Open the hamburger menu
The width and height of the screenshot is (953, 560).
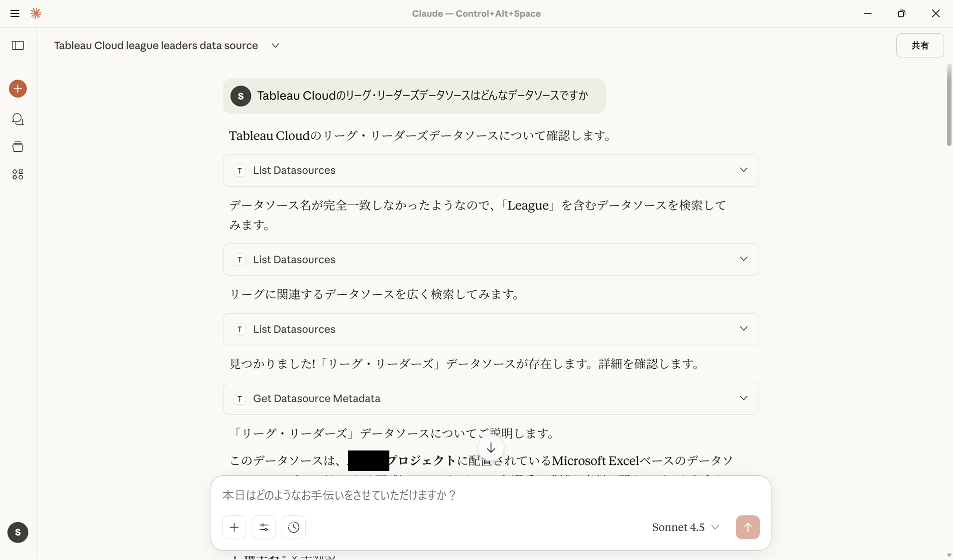[x=14, y=13]
